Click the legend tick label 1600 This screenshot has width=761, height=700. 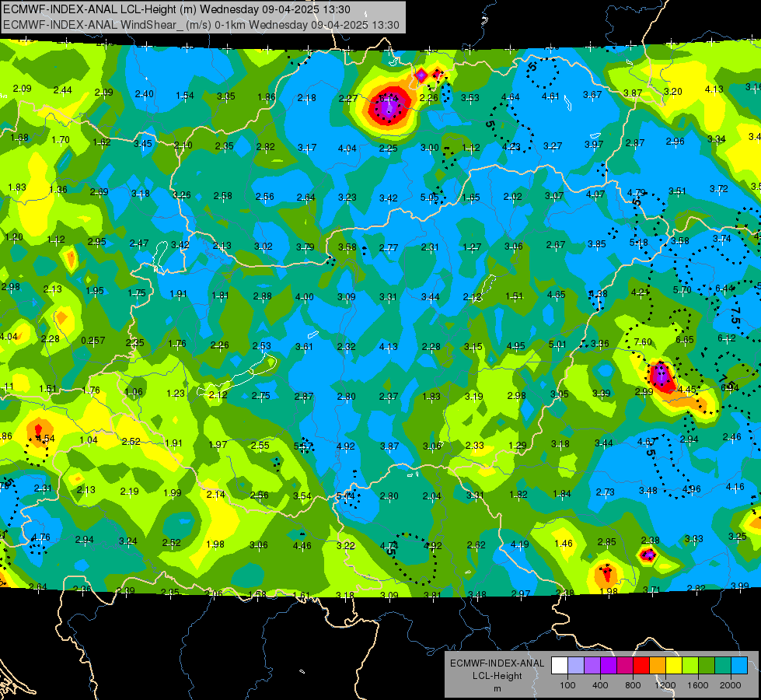pyautogui.click(x=697, y=685)
